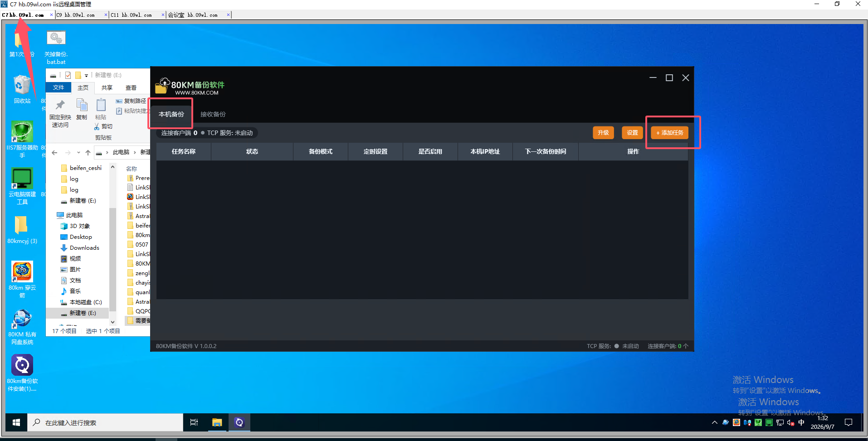Click the Pin to Quick Access icon in Explorer
868x441 pixels.
(x=60, y=105)
